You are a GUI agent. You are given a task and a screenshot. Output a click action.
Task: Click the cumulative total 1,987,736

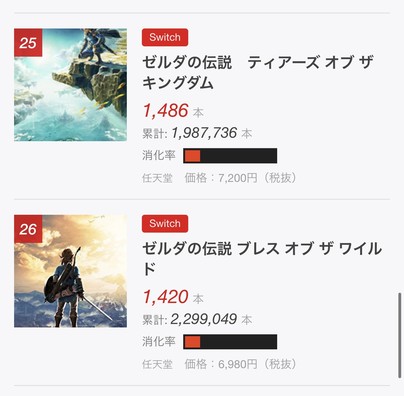(204, 133)
